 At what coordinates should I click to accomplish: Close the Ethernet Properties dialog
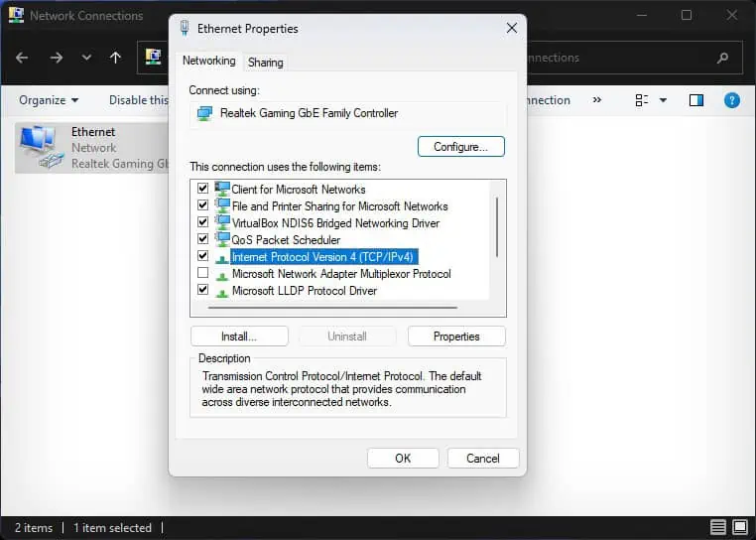click(x=512, y=29)
